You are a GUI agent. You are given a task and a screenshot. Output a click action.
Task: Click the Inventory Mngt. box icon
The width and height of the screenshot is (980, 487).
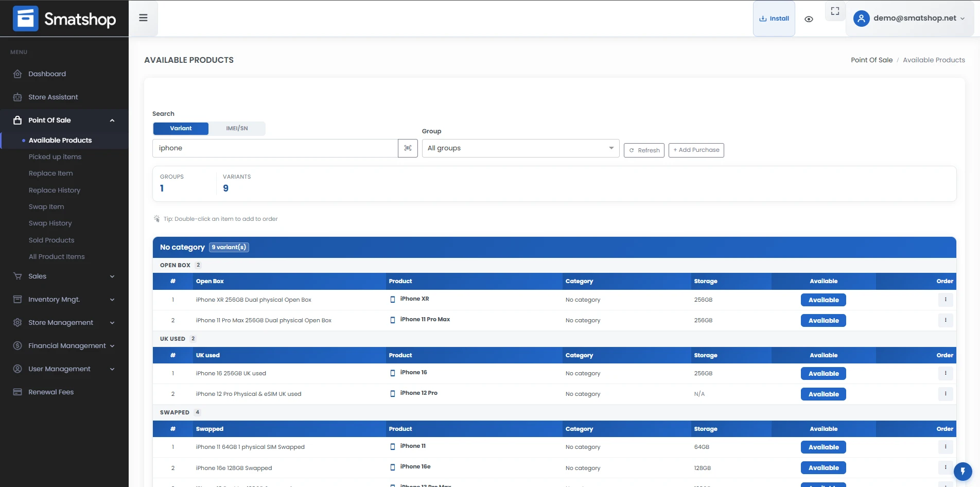(x=17, y=300)
